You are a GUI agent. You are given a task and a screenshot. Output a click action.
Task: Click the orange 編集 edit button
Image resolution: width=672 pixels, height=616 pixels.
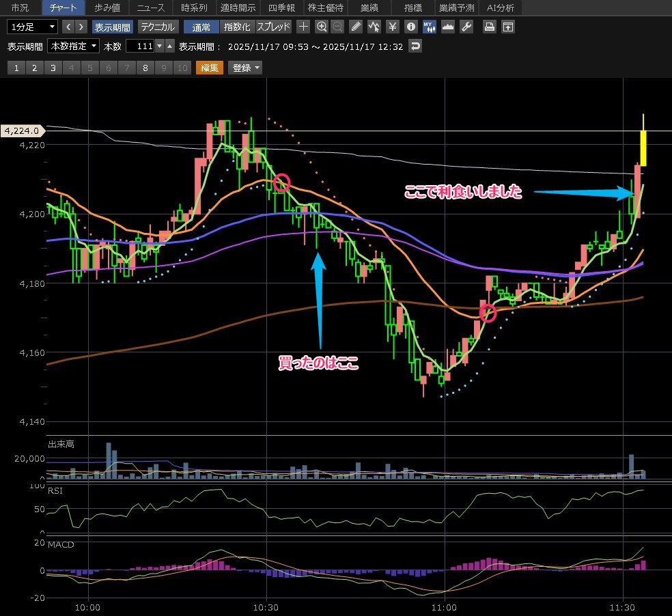210,68
